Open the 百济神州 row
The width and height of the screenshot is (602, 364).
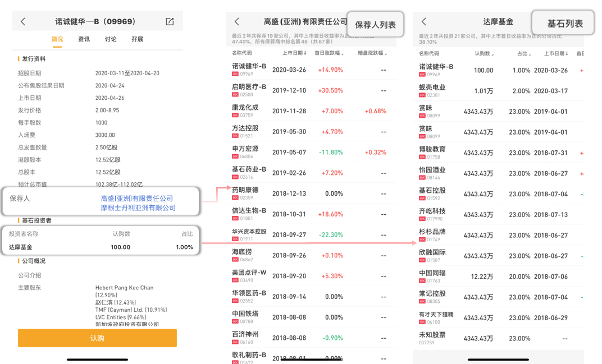311,338
